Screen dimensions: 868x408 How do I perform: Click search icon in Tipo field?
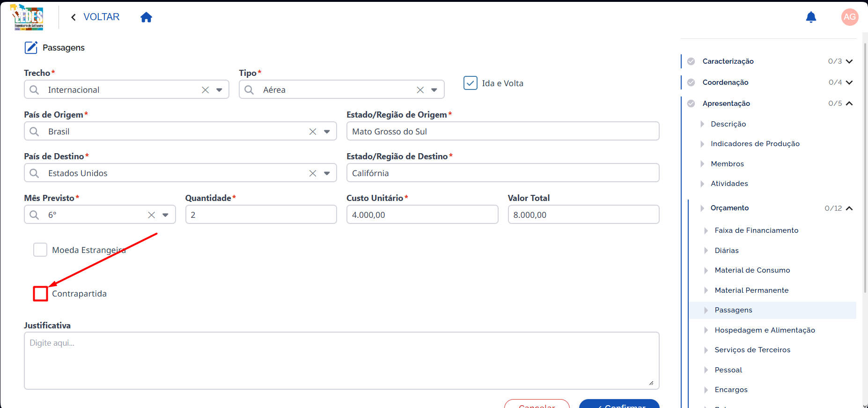tap(249, 89)
